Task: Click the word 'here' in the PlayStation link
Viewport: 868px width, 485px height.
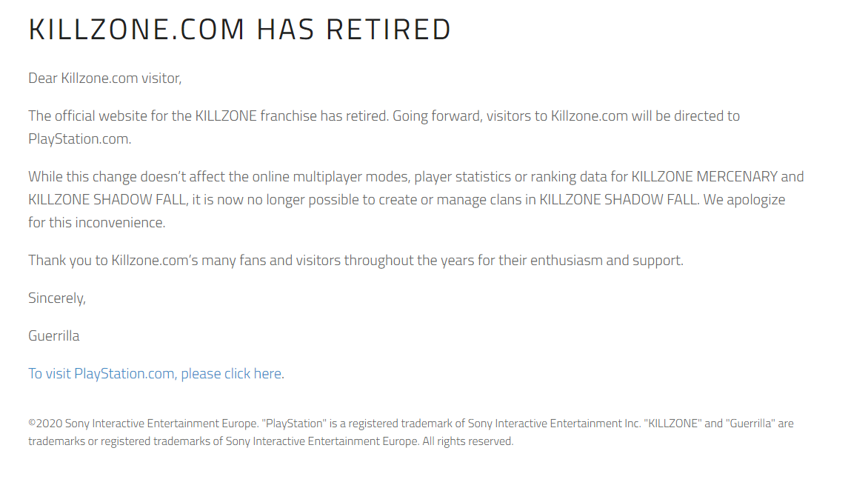Action: click(x=267, y=374)
